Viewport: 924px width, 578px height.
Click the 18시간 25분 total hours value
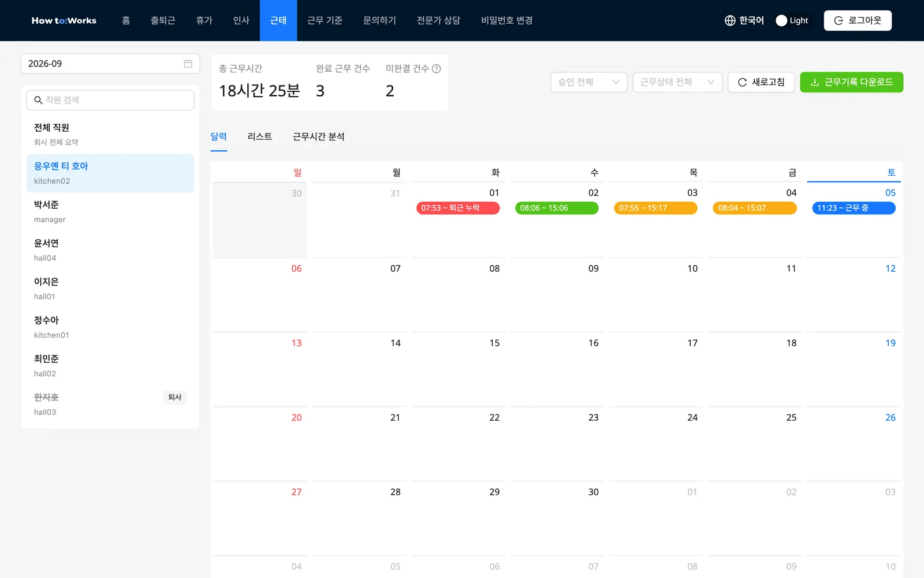[x=259, y=91]
